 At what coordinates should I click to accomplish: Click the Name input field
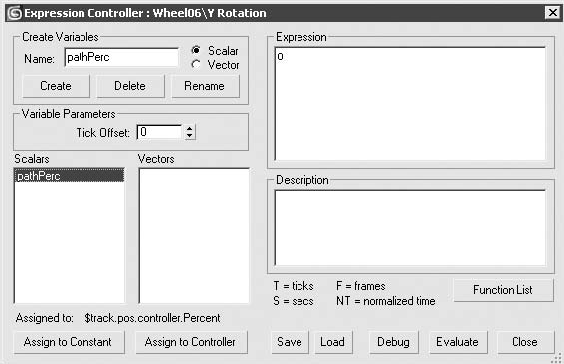pos(122,58)
